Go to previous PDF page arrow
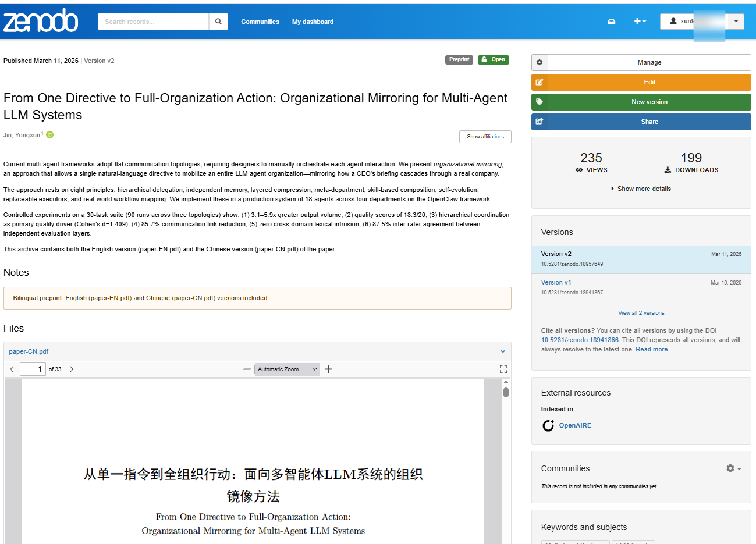Viewport: 756px width, 544px height. [12, 369]
